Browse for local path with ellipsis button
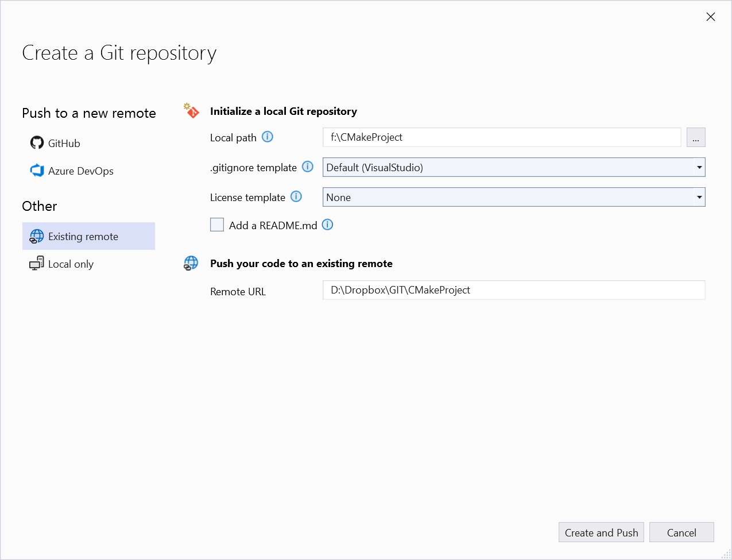The image size is (732, 560). [x=696, y=138]
